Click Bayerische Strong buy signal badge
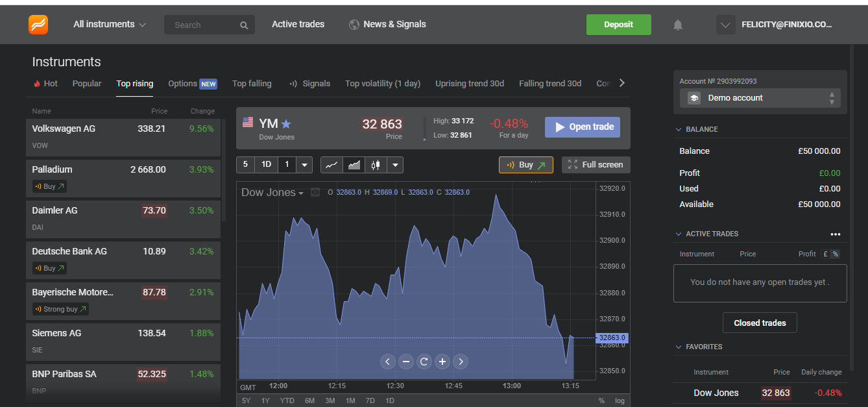The width and height of the screenshot is (868, 407). tap(60, 309)
